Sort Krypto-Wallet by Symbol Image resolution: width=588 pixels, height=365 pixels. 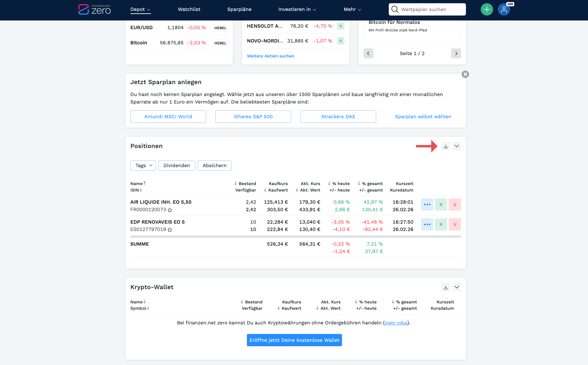click(x=148, y=308)
